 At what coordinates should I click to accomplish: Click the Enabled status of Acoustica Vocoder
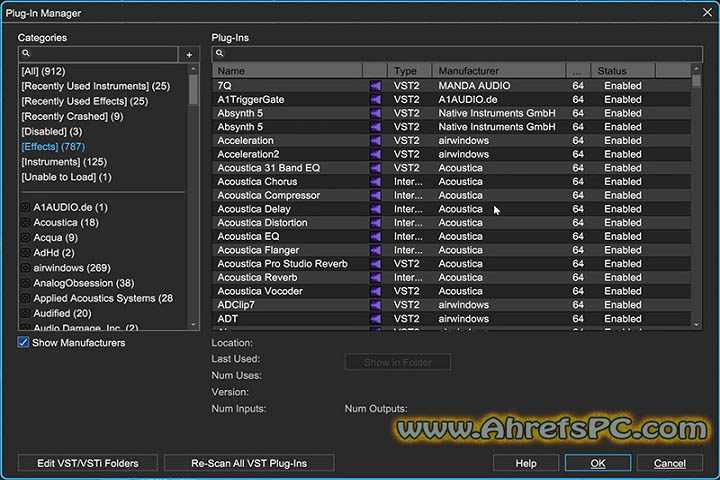coord(623,291)
